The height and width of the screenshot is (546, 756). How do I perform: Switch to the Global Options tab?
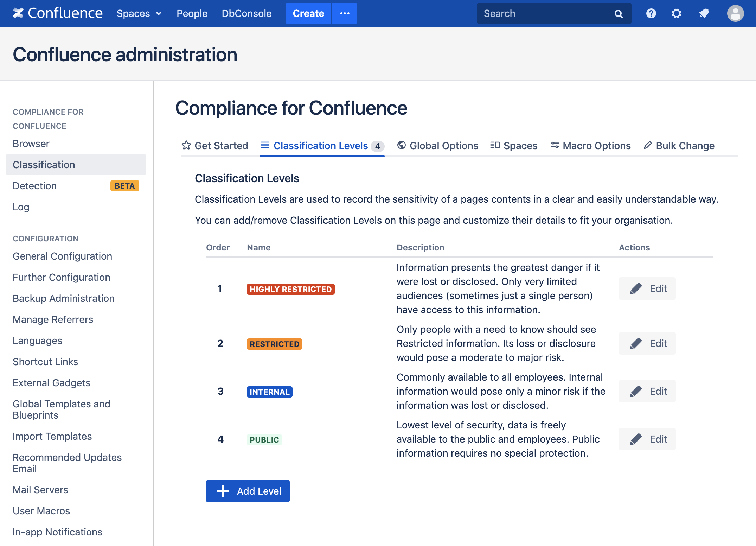438,146
